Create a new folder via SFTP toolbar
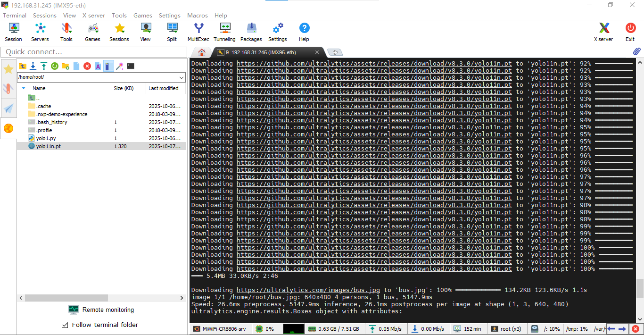 (66, 66)
